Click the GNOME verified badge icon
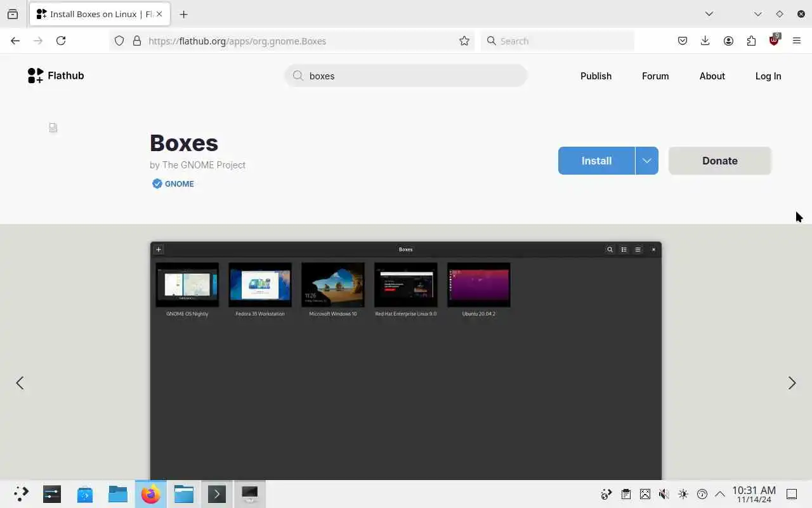 (157, 184)
